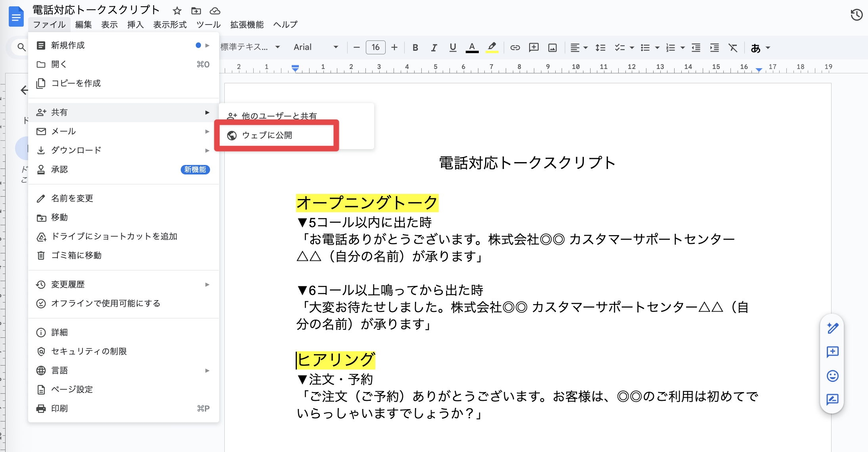
Task: Expand the 共有 submenu
Action: tap(124, 112)
